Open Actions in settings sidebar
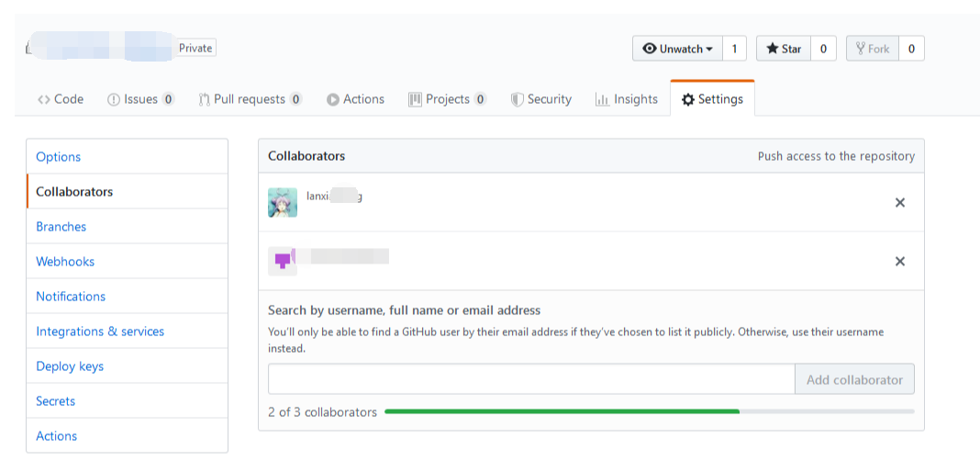 (127, 436)
